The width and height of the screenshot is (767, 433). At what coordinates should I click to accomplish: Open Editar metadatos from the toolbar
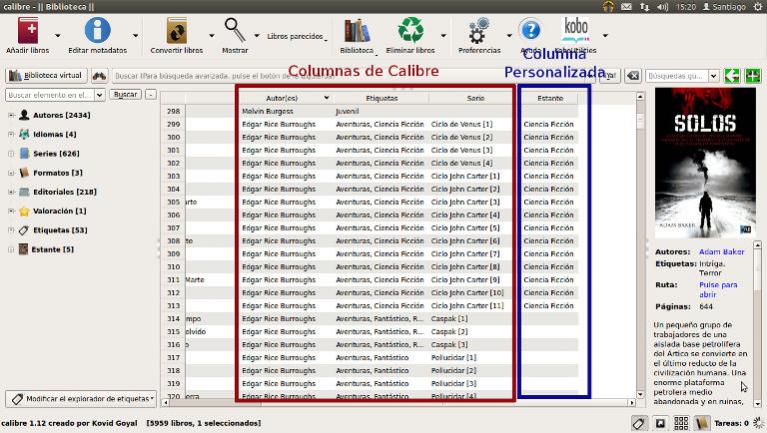pos(97,32)
